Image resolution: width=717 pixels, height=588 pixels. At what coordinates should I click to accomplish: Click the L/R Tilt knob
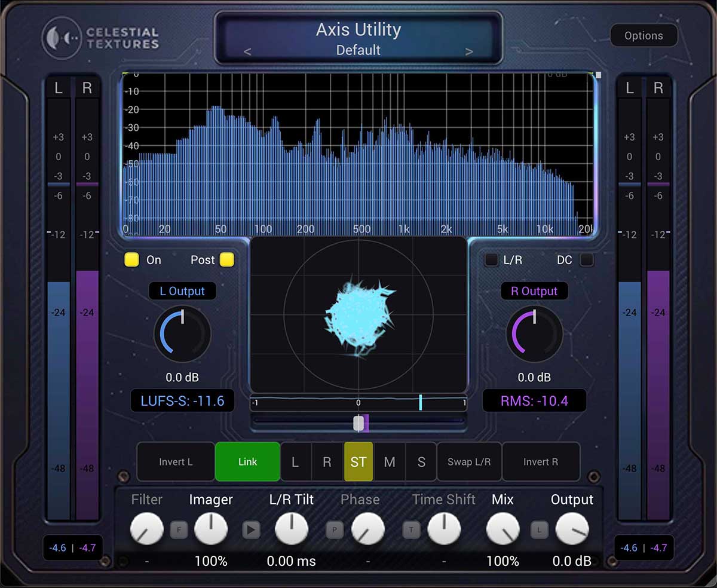click(x=292, y=529)
